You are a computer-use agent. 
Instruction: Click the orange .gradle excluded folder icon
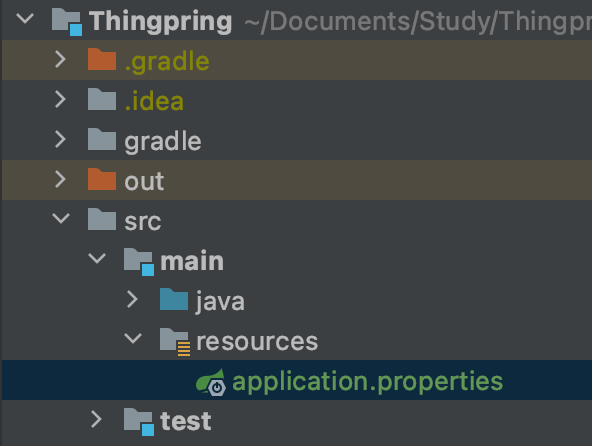102,59
